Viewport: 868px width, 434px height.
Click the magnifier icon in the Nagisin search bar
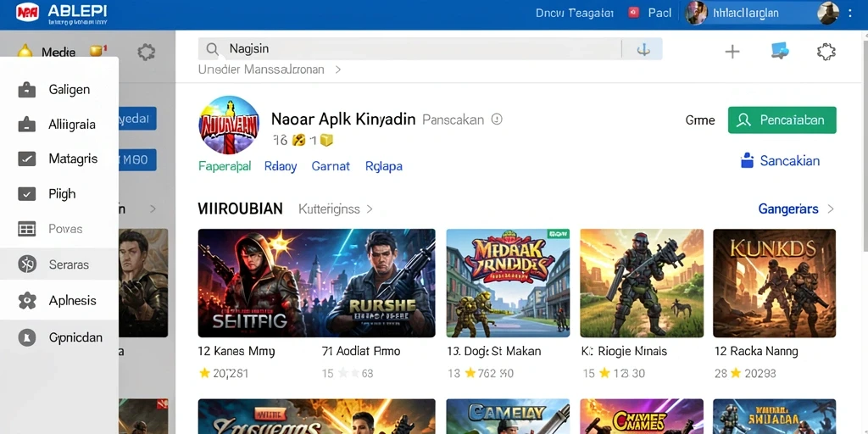tap(213, 49)
